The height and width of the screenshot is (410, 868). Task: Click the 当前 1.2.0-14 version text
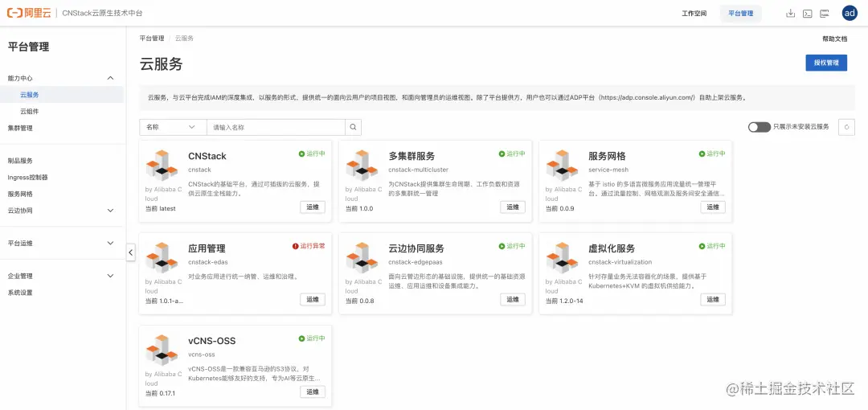564,301
